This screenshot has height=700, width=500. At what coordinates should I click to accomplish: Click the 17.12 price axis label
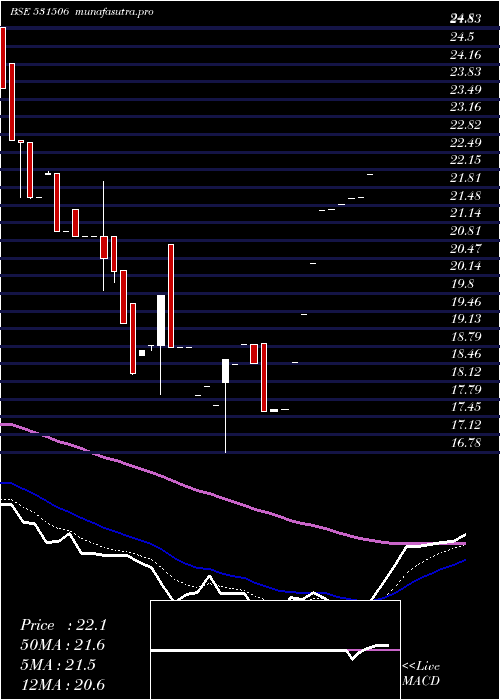pyautogui.click(x=466, y=425)
